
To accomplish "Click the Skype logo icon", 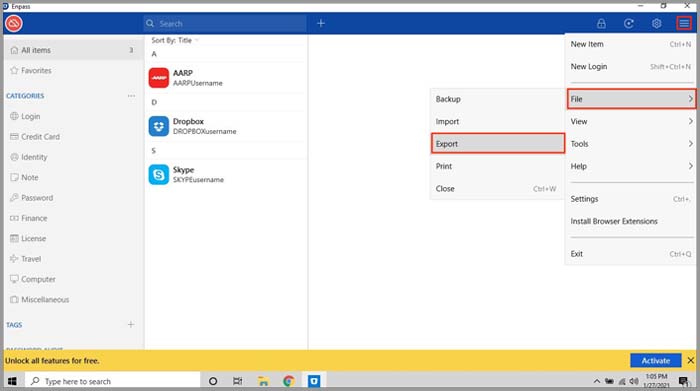I will (158, 175).
